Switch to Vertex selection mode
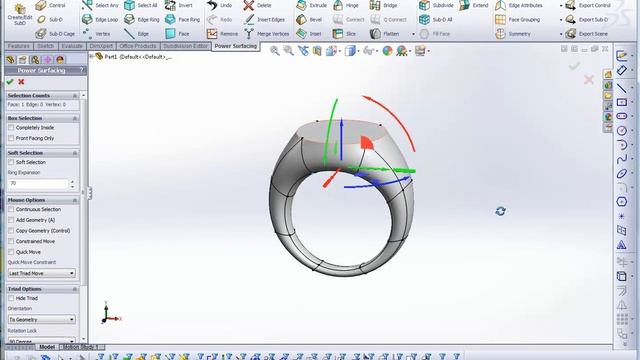Image resolution: width=640 pixels, height=360 pixels. tap(96, 33)
